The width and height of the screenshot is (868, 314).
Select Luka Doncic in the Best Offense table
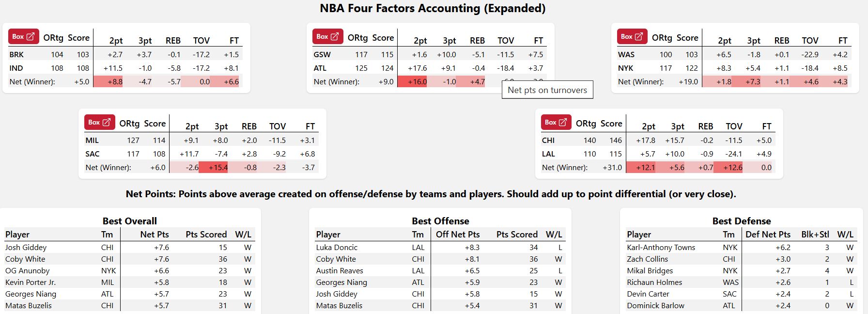337,248
